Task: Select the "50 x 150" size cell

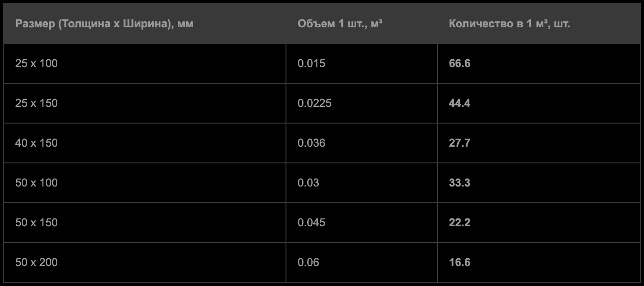Action: (x=36, y=223)
